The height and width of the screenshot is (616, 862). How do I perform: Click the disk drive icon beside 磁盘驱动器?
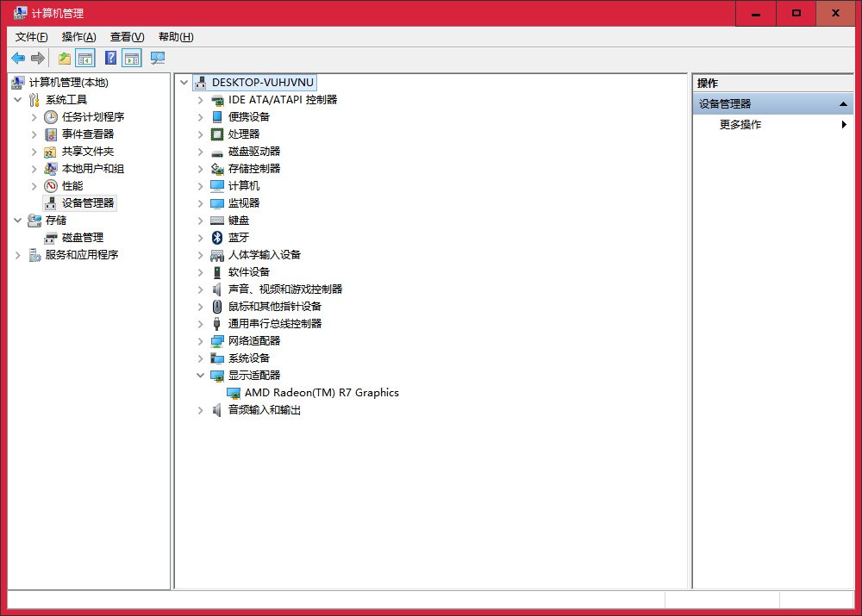click(217, 152)
